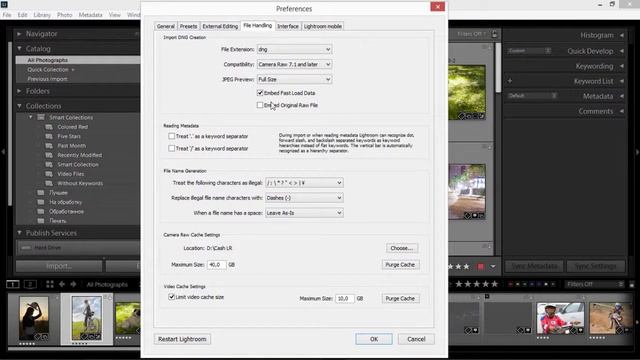Open the Lightroom mobile tab

click(x=323, y=26)
